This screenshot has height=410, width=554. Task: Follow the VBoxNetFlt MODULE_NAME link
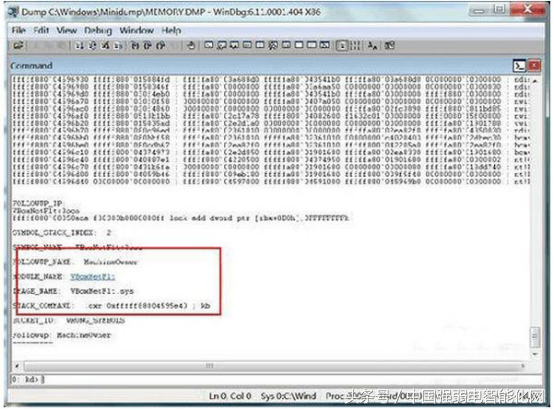point(93,276)
